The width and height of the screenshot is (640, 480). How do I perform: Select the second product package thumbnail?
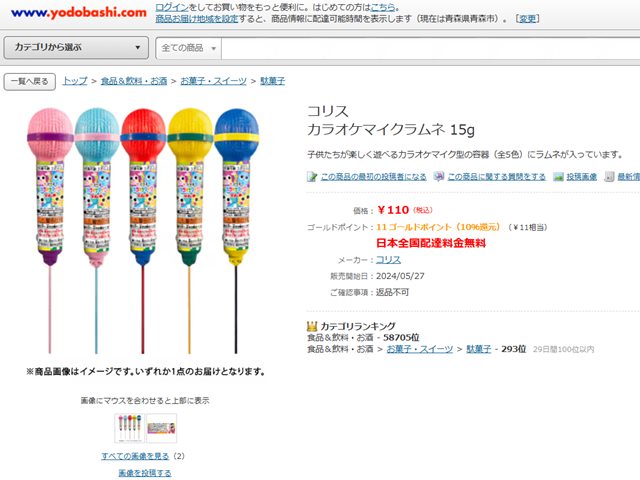point(162,428)
